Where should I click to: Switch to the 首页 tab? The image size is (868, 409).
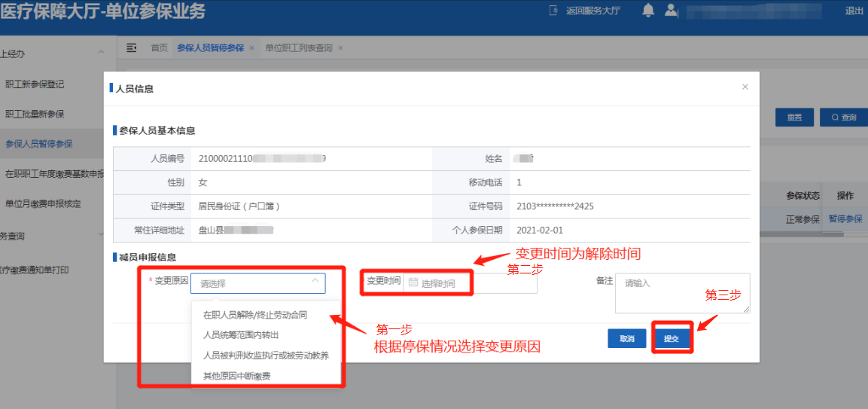click(x=159, y=48)
